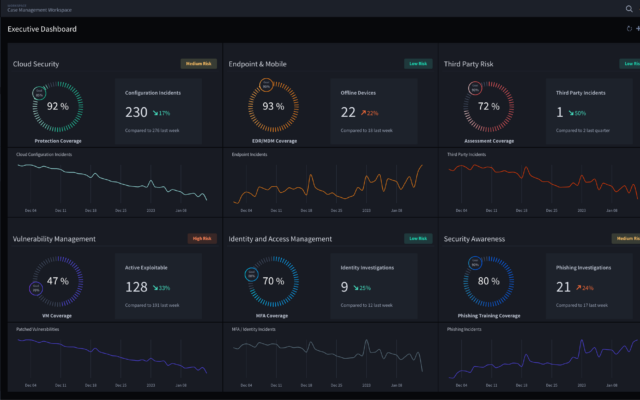
Task: Click the 92 % Protection Coverage gauge
Action: (58, 107)
